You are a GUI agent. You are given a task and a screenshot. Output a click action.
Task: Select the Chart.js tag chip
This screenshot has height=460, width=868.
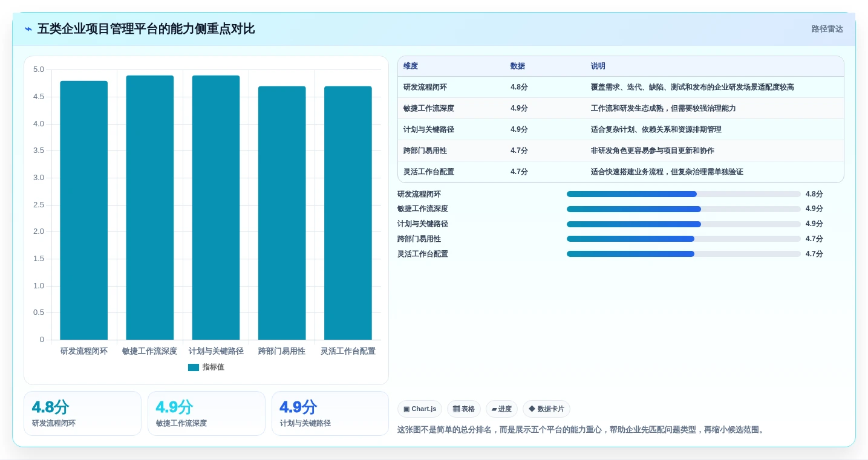pos(420,409)
